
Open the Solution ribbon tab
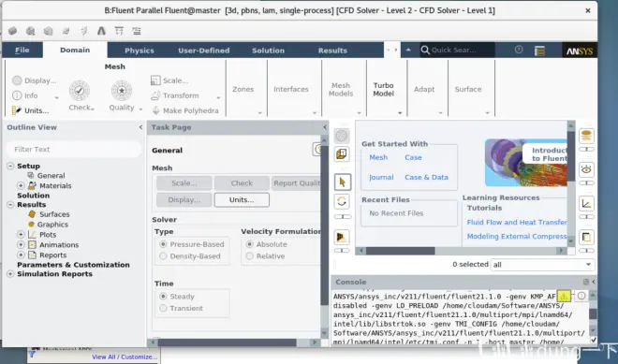[x=268, y=51]
